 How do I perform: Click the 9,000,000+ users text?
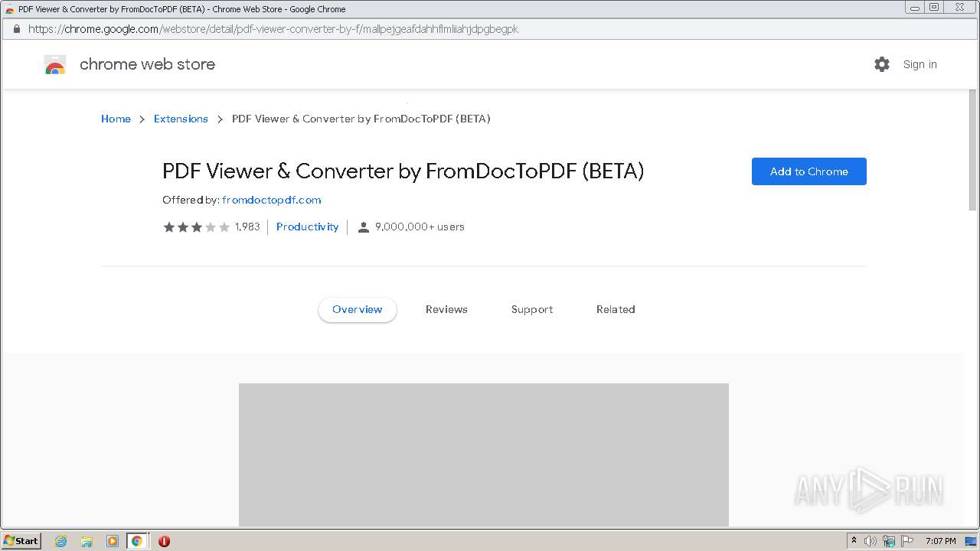tap(420, 227)
